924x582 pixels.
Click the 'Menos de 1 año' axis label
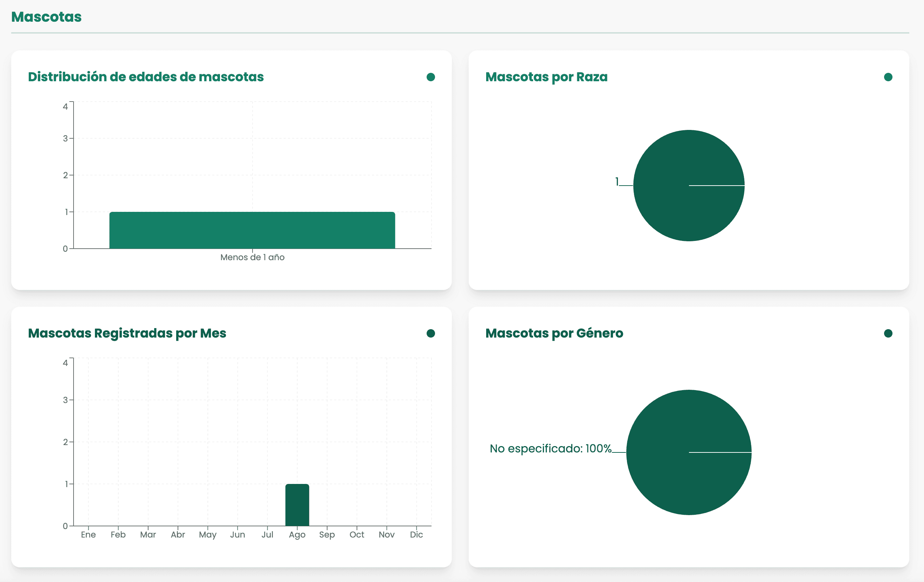(x=252, y=257)
